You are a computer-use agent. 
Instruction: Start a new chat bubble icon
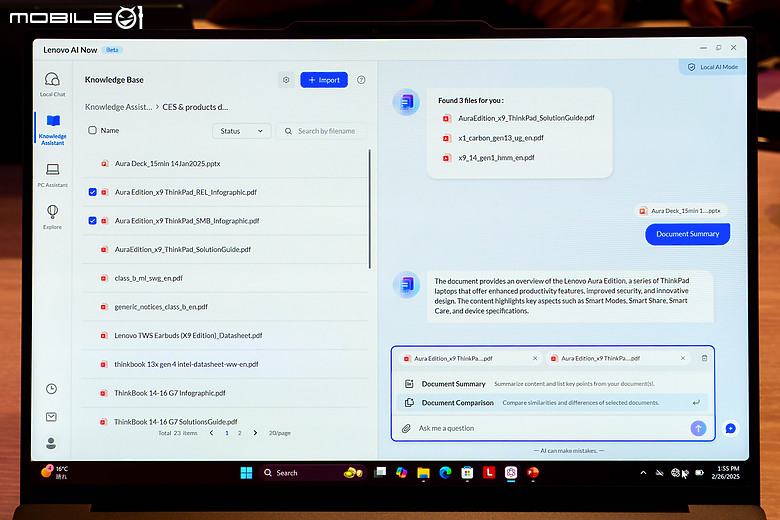[x=730, y=428]
